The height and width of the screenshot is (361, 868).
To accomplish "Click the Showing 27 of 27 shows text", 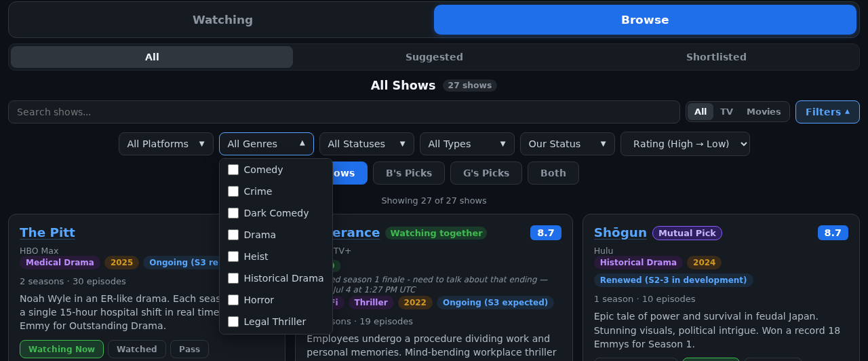I will [434, 201].
